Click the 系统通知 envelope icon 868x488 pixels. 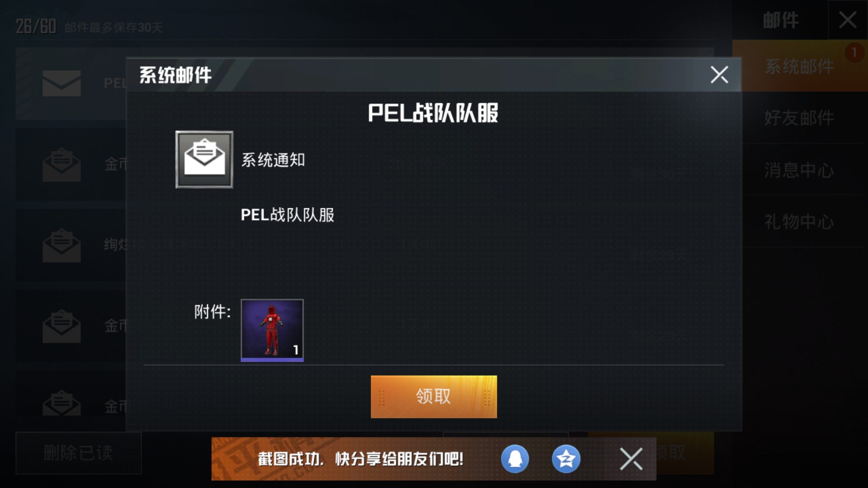point(204,160)
